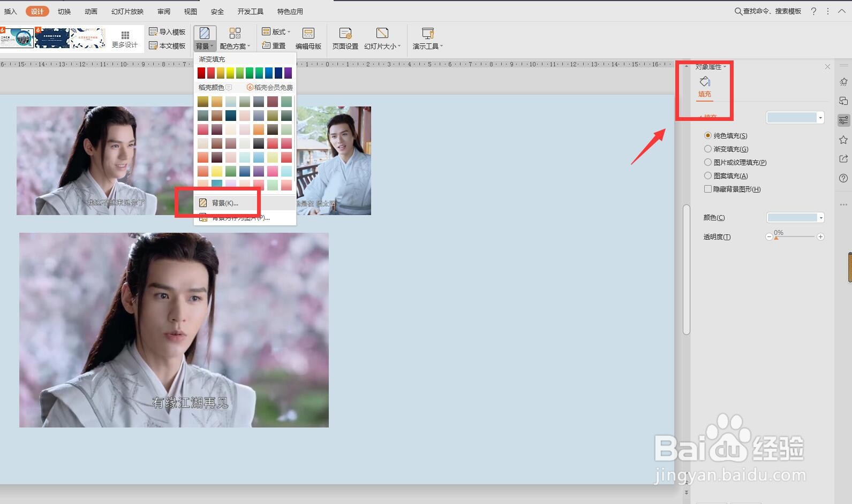Select the 填充 fill bucket tab

tap(705, 87)
